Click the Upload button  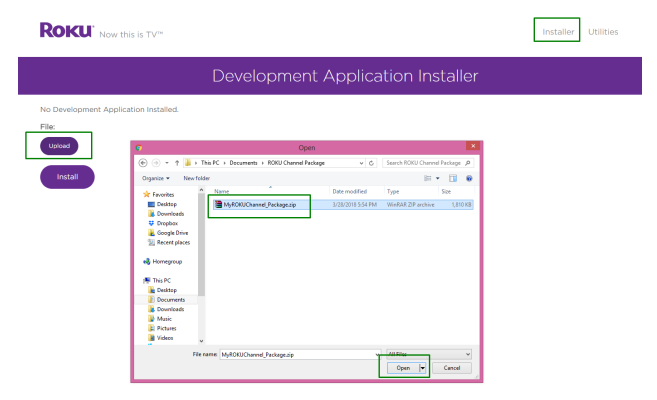click(x=59, y=146)
